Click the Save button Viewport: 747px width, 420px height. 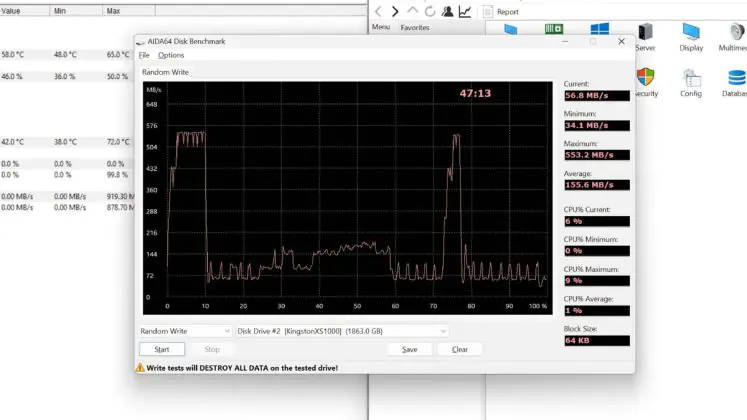pos(409,349)
